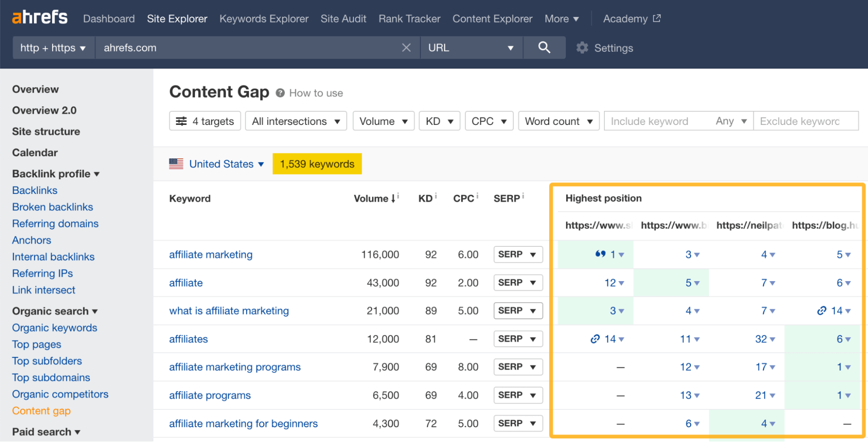
Task: Click the filter sliders icon on 4 targets
Action: tap(182, 121)
